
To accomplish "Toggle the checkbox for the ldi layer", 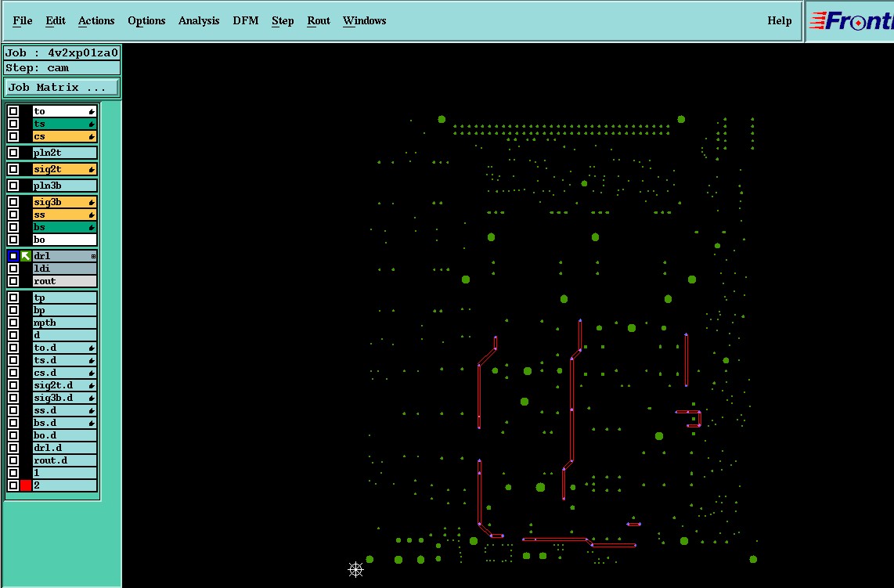I will 13,269.
